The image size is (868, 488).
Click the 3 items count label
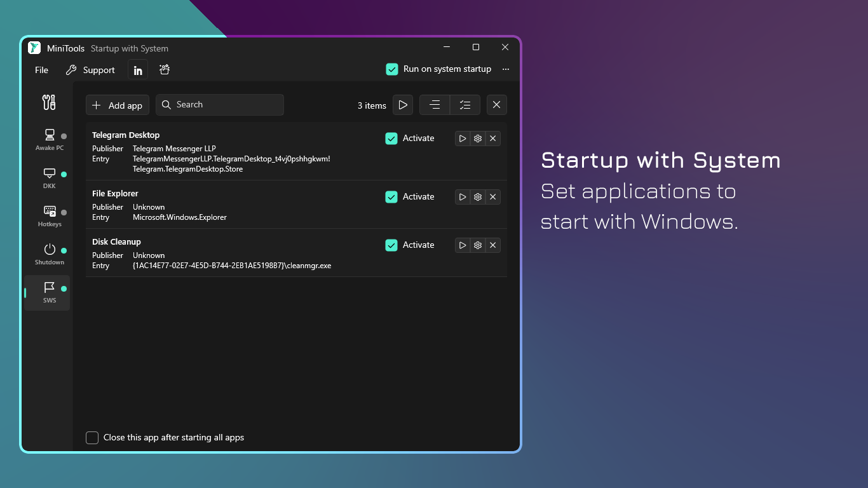click(x=372, y=105)
